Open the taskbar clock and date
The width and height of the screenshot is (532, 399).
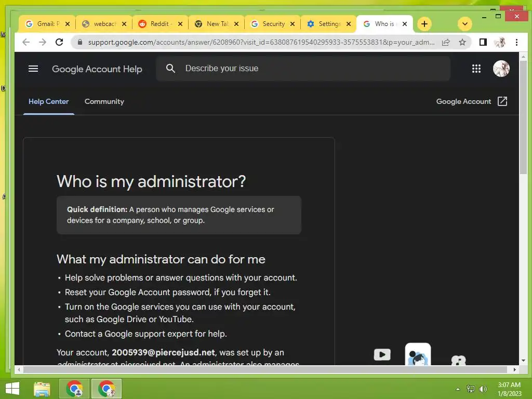(x=509, y=389)
